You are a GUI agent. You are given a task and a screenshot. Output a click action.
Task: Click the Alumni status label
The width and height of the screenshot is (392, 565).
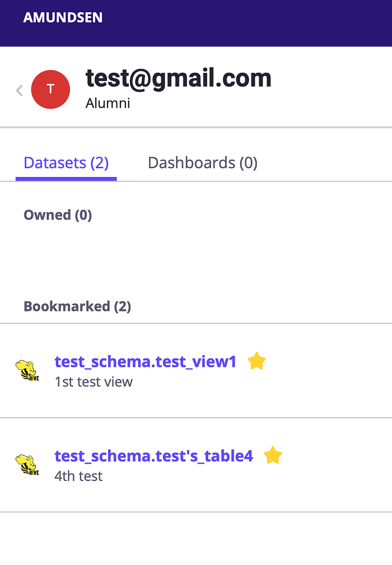pyautogui.click(x=108, y=104)
